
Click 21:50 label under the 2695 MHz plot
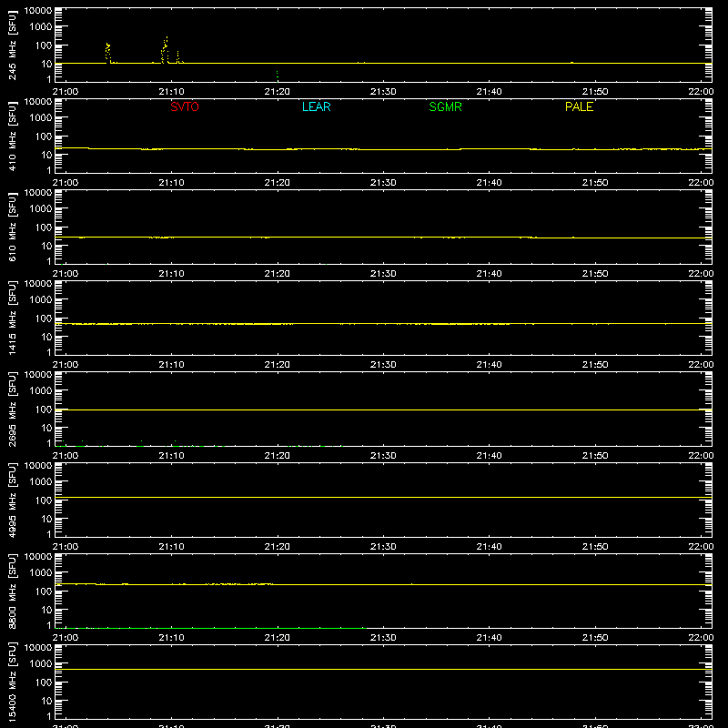pyautogui.click(x=595, y=456)
